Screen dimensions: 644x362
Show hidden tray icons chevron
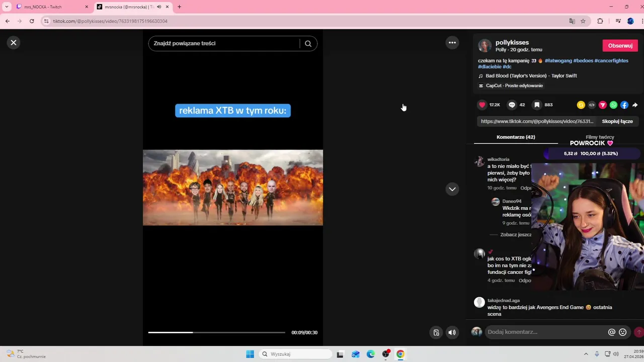586,354
